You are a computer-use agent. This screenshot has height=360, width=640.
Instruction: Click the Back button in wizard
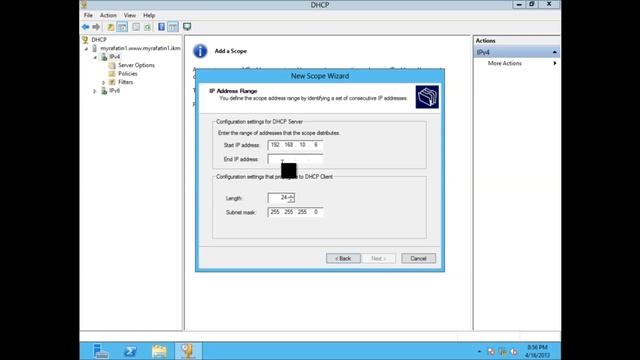coord(343,258)
